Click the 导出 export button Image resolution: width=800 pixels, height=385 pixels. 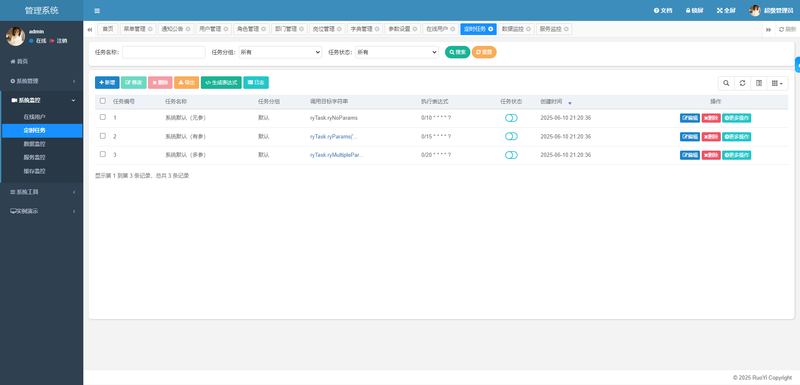point(187,83)
